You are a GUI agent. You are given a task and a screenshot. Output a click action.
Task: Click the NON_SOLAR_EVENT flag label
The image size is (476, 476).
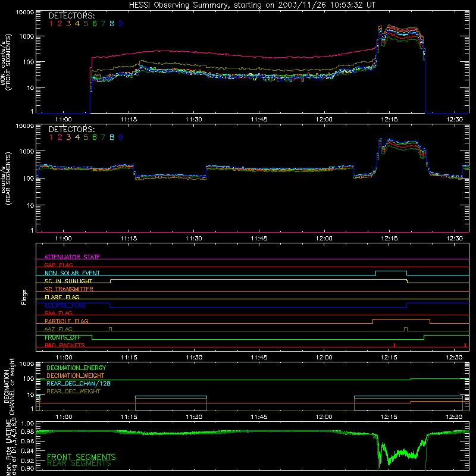click(72, 273)
